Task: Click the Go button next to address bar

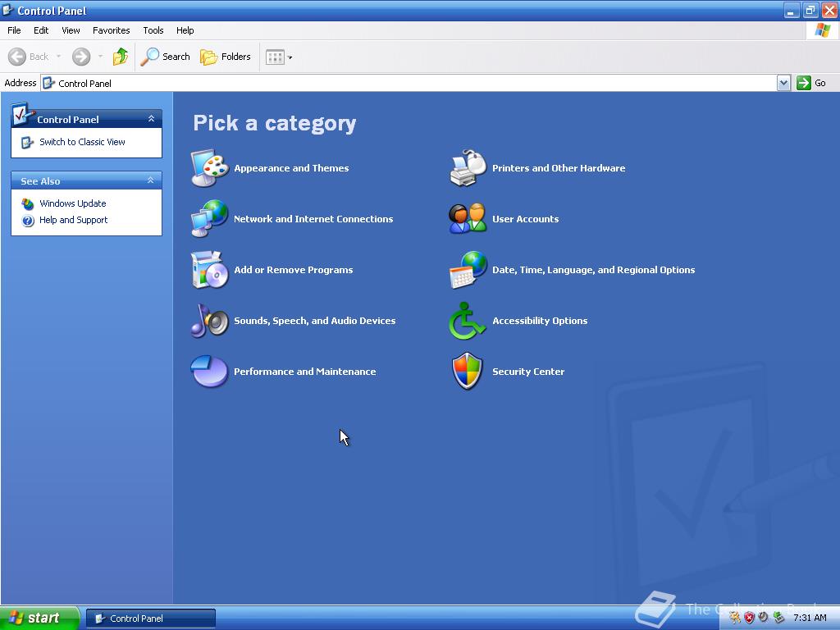Action: [811, 83]
